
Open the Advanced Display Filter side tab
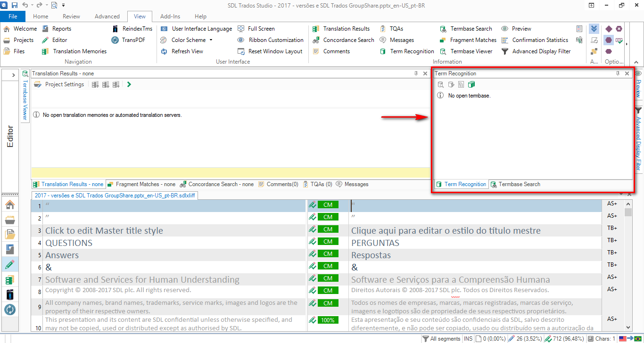point(638,138)
